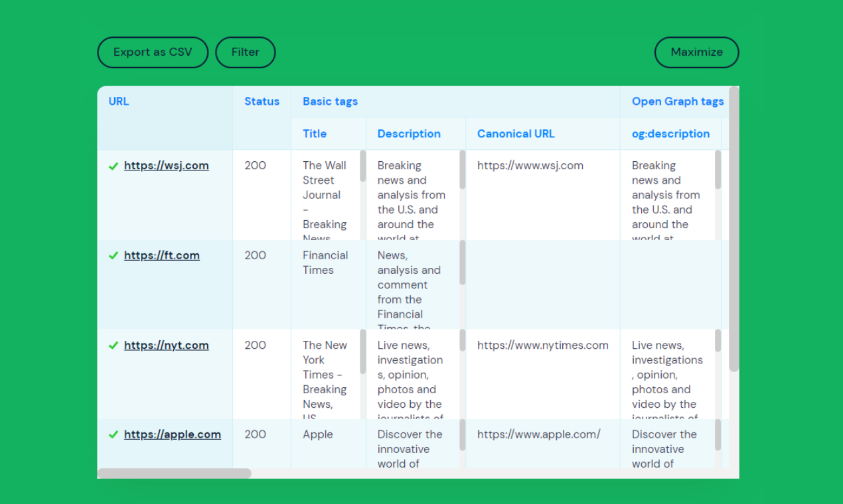Viewport: 843px width, 504px height.
Task: Click the Description column header
Action: point(416,134)
